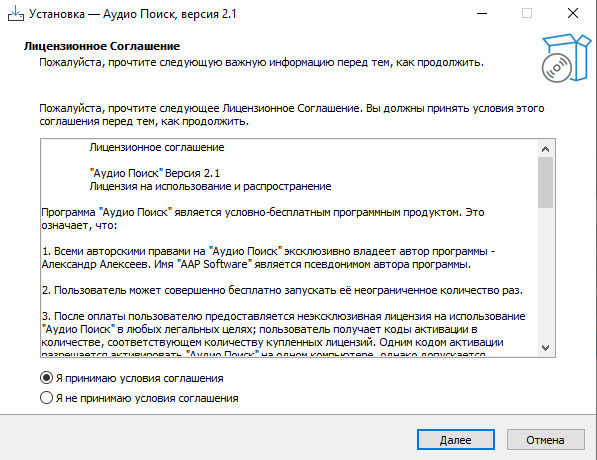Click license paragraph 2 about бесплатно запускать
The height and width of the screenshot is (460, 597).
coord(282,290)
